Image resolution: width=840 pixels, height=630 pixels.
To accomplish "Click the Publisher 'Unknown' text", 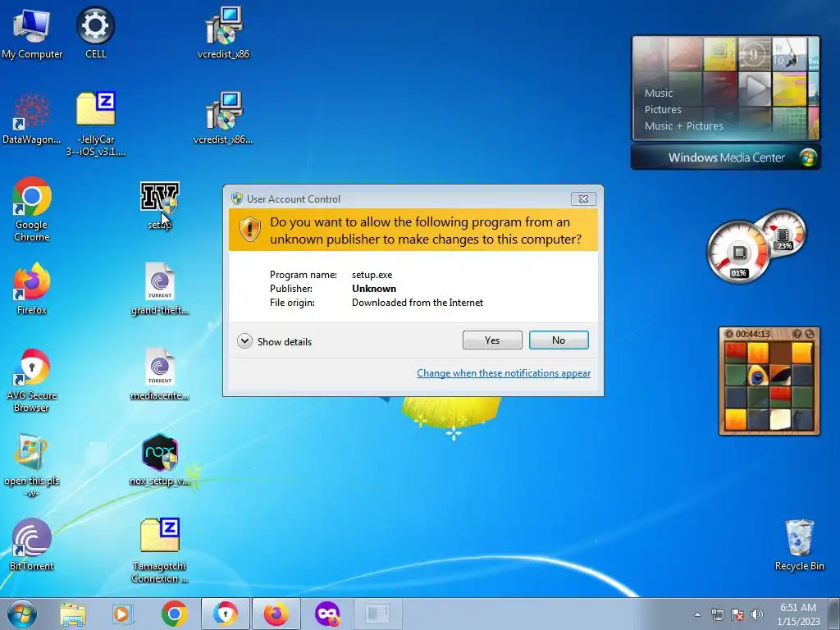I will click(374, 288).
